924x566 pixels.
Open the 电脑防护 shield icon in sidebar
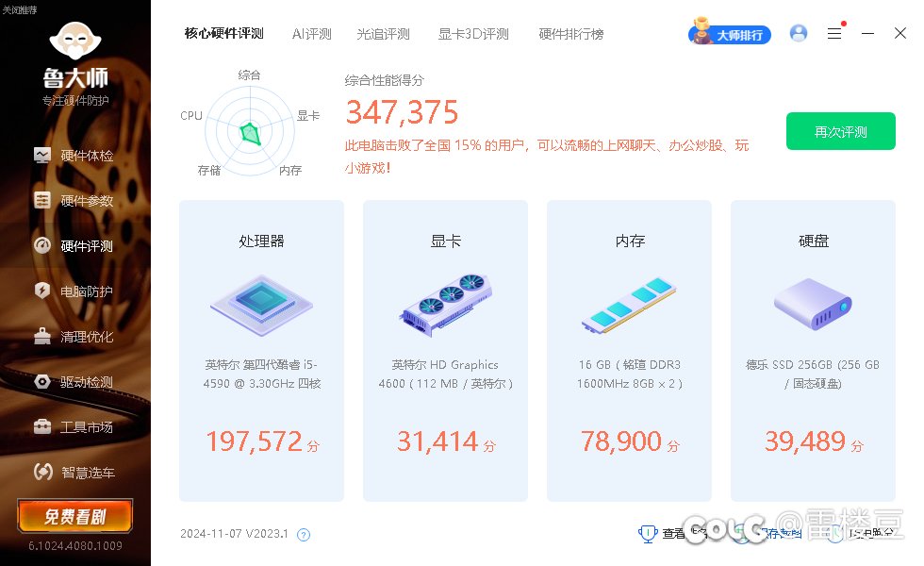point(42,291)
